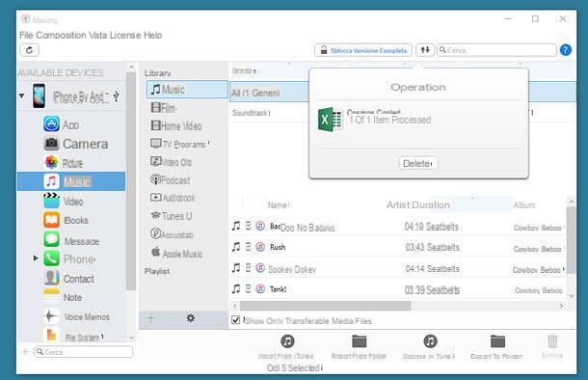The height and width of the screenshot is (380, 588).
Task: Open the Note section
Action: click(x=63, y=297)
